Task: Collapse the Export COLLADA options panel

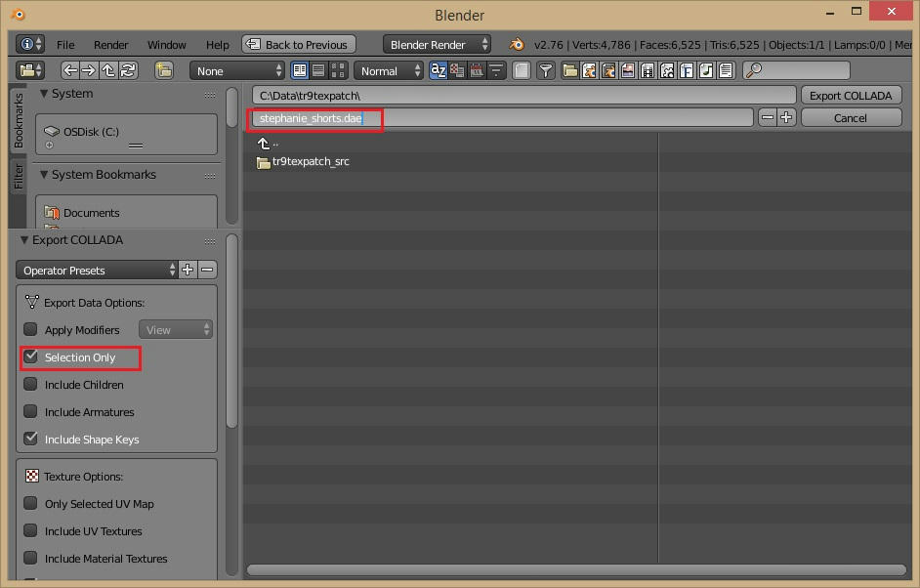Action: pos(24,240)
